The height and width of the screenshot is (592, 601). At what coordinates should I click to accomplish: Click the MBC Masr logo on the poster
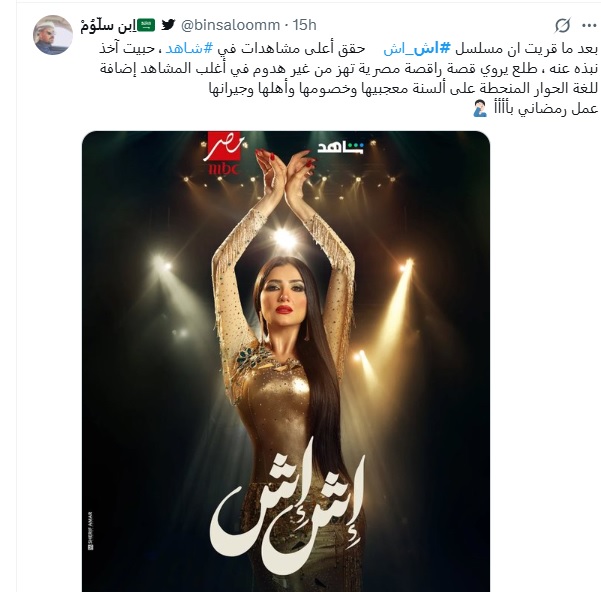(224, 153)
